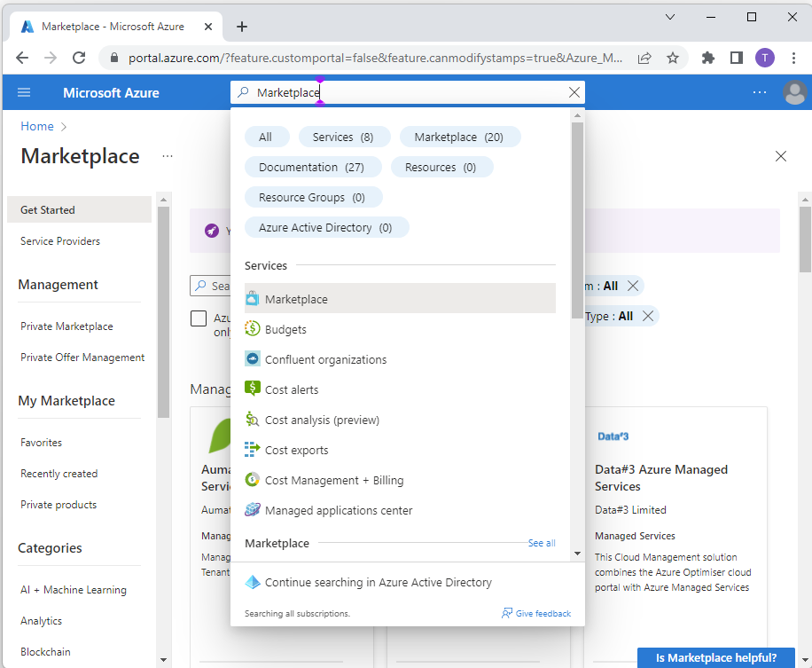Screen dimensions: 812x668
Task: Select the Blockchain category
Action: (45, 651)
